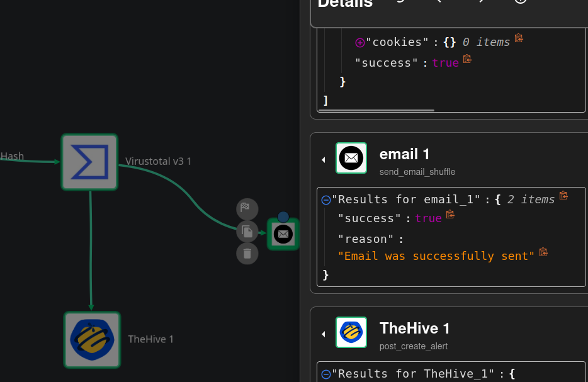Toggle the TheHive 1 result arrow

(x=324, y=334)
